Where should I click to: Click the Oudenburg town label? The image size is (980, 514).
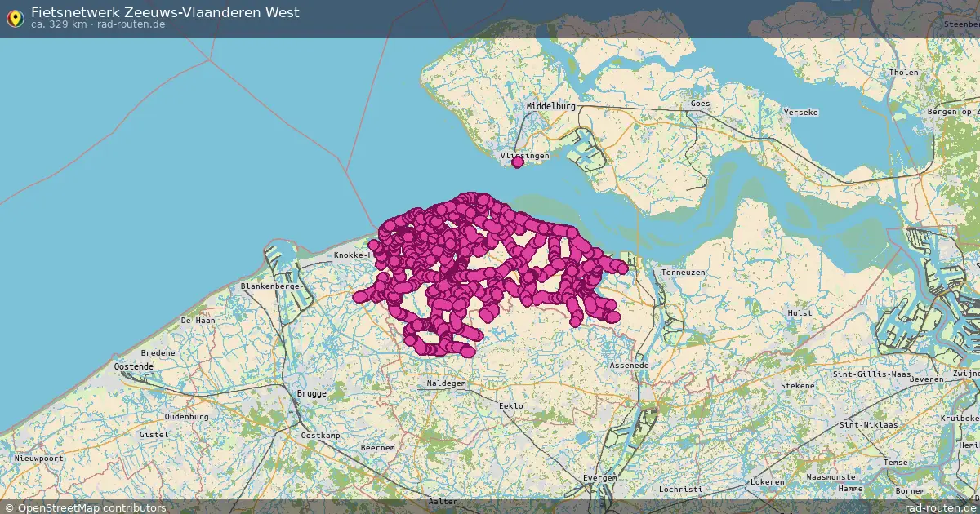(186, 417)
